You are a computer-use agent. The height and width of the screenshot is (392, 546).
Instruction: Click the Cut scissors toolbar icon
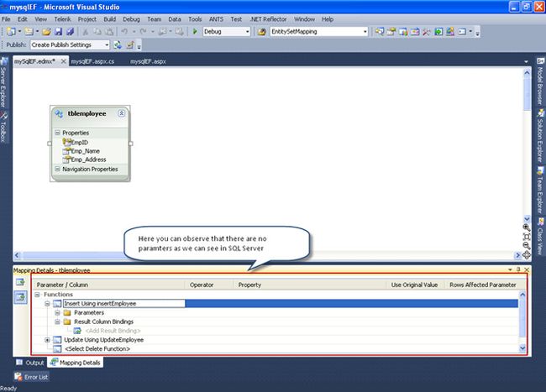tap(85, 32)
